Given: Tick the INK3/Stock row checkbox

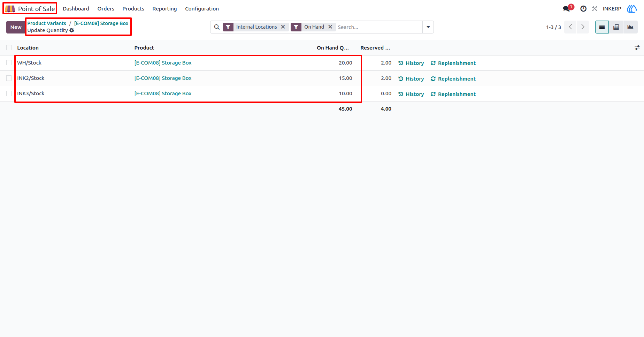Looking at the screenshot, I should (x=9, y=93).
